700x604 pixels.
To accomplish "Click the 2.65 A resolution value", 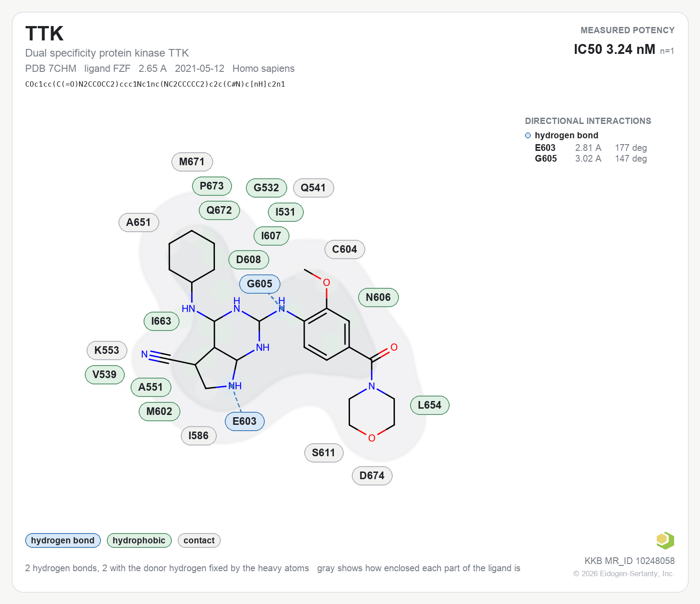I will [x=153, y=68].
